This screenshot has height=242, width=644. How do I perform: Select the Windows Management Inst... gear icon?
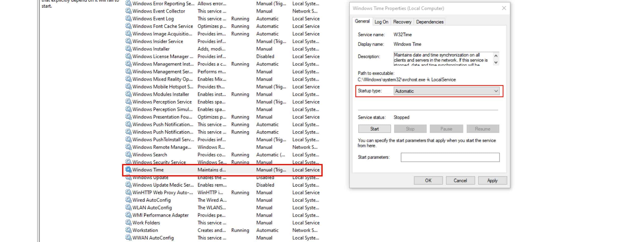click(x=129, y=64)
